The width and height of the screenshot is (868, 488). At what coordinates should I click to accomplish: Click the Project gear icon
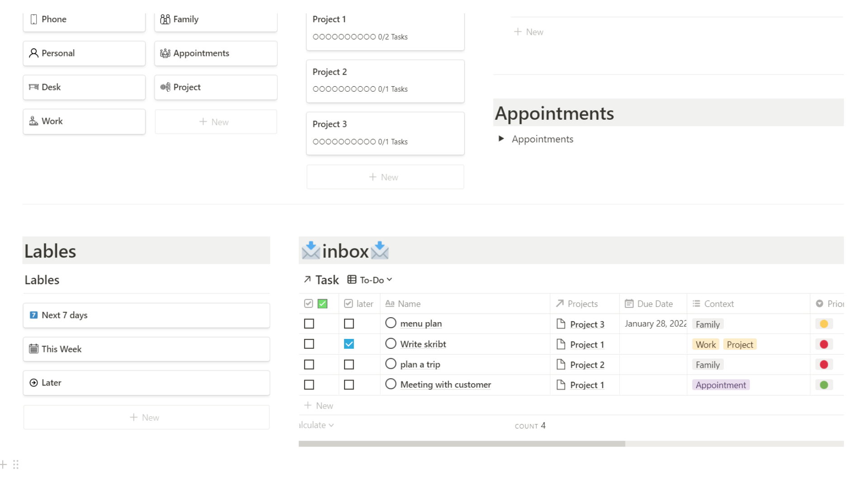pyautogui.click(x=165, y=87)
